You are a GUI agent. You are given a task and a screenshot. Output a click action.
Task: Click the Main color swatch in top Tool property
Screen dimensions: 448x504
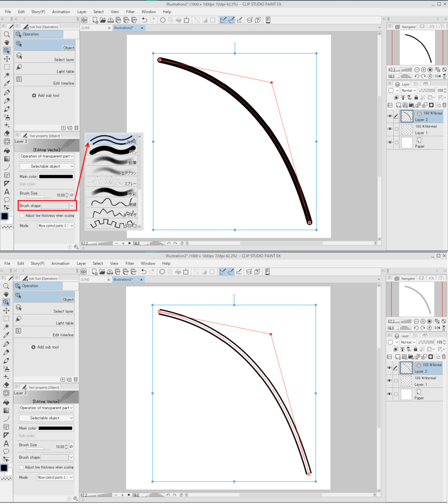(56, 177)
